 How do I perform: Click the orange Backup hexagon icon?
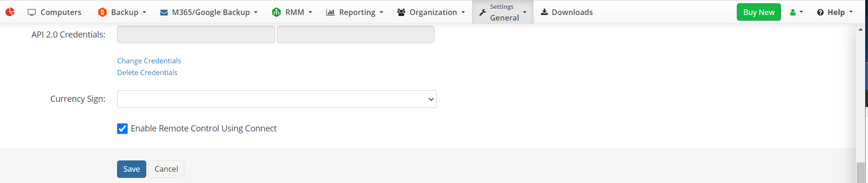102,12
